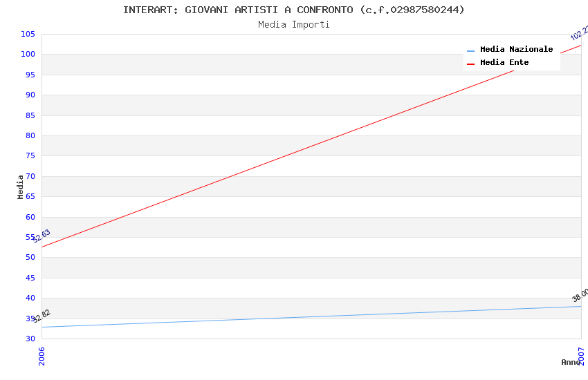The image size is (588, 380).
Task: Click the vertical Media axis title
Action: pos(20,187)
